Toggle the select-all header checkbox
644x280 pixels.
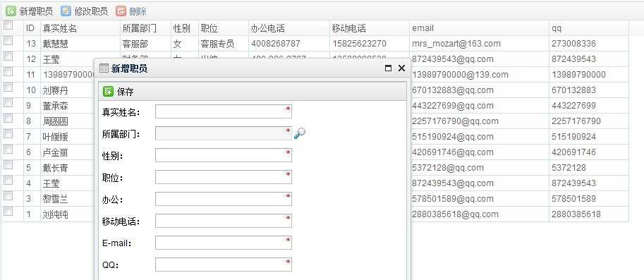pos(8,25)
